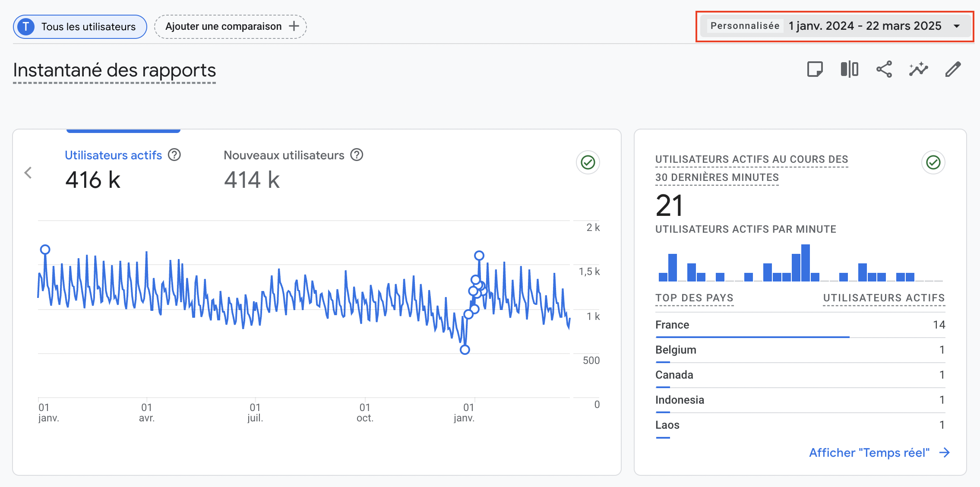980x487 pixels.
Task: Open the date range dropdown arrow
Action: click(x=957, y=26)
